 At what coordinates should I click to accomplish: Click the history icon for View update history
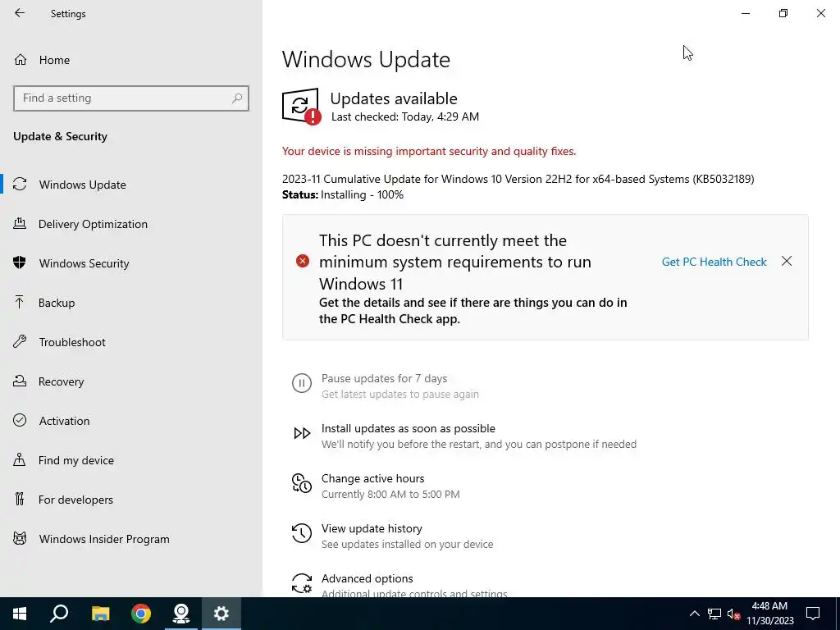pyautogui.click(x=302, y=533)
